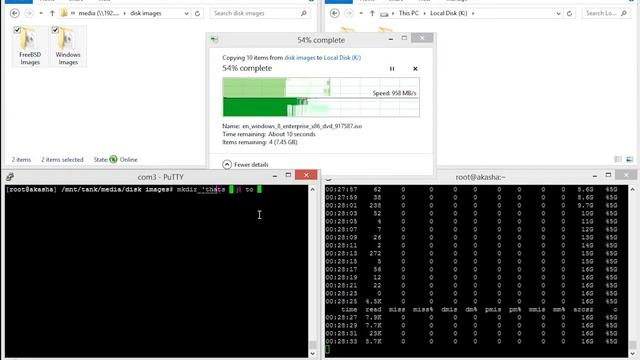The width and height of the screenshot is (640, 360).
Task: Click the copy dialog title bar icon
Action: (214, 40)
